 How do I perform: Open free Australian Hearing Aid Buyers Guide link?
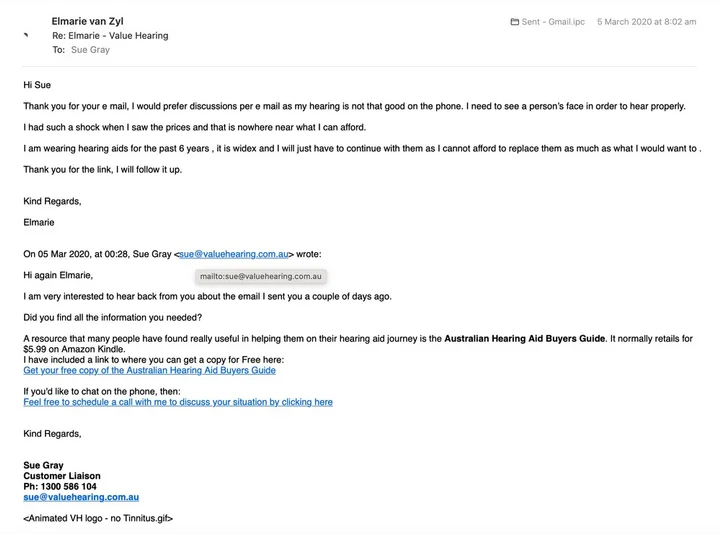coord(150,370)
